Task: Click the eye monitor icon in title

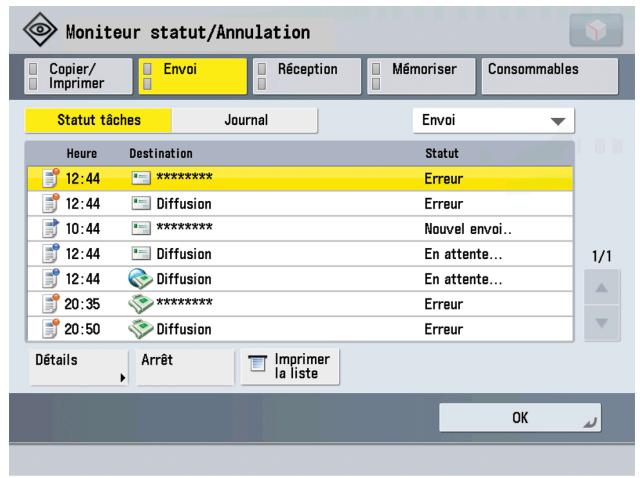Action: pos(40,29)
